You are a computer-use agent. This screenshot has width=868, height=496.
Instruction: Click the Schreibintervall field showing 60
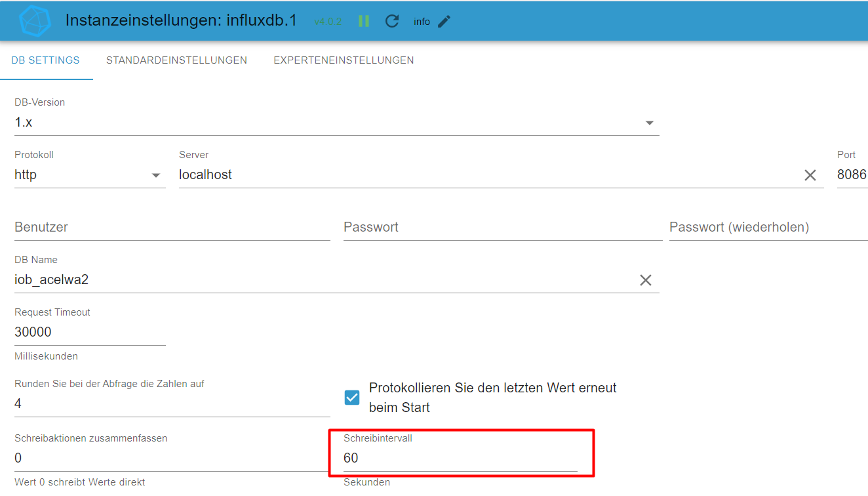[460, 458]
